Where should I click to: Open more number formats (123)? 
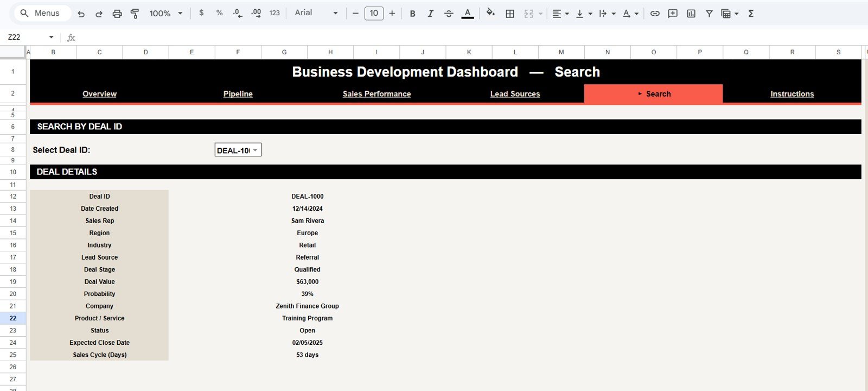pos(275,13)
